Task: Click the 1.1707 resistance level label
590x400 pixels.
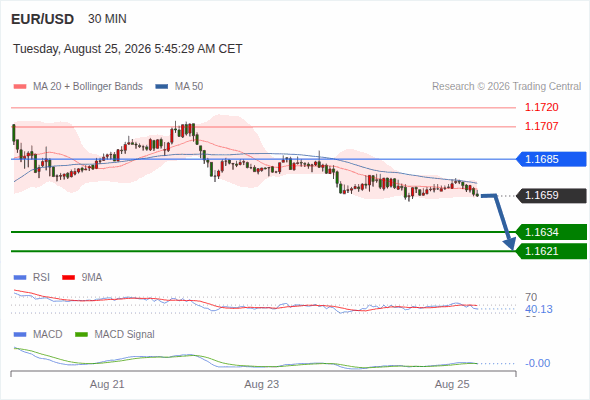Action: (x=541, y=126)
